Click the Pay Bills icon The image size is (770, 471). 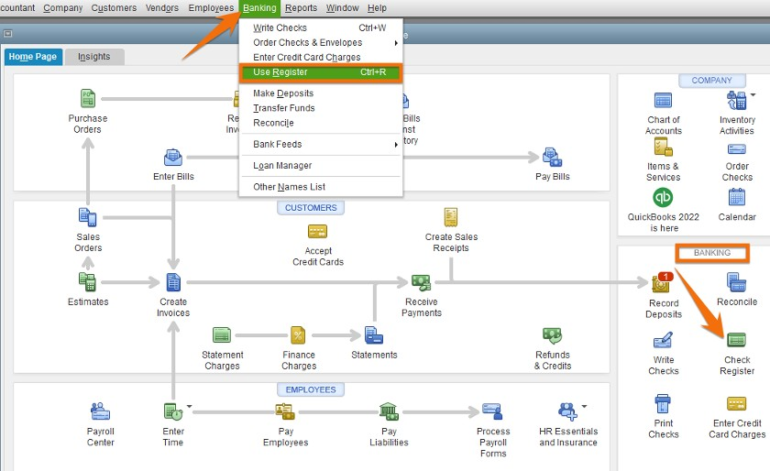click(x=552, y=157)
